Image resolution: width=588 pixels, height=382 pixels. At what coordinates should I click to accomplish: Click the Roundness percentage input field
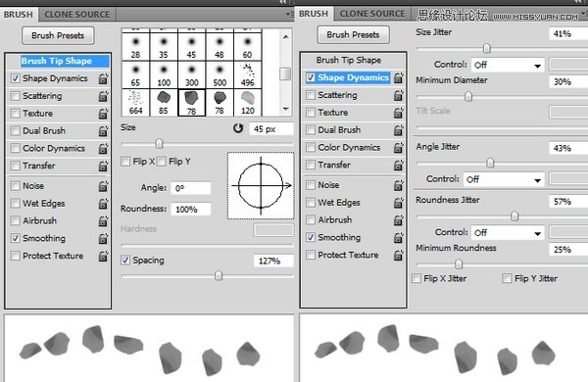pyautogui.click(x=190, y=210)
